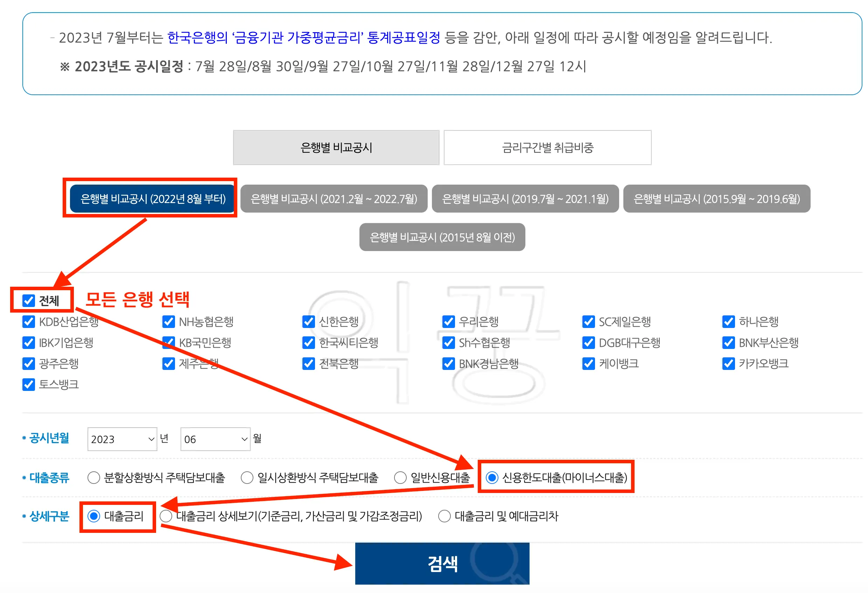Open the year dropdown showing 2023
The height and width of the screenshot is (593, 868).
click(122, 440)
